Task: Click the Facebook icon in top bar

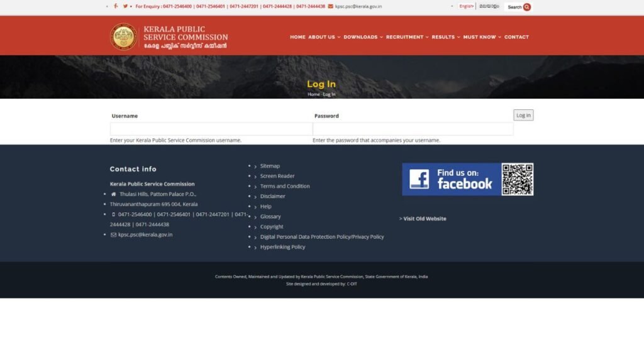Action: point(116,6)
